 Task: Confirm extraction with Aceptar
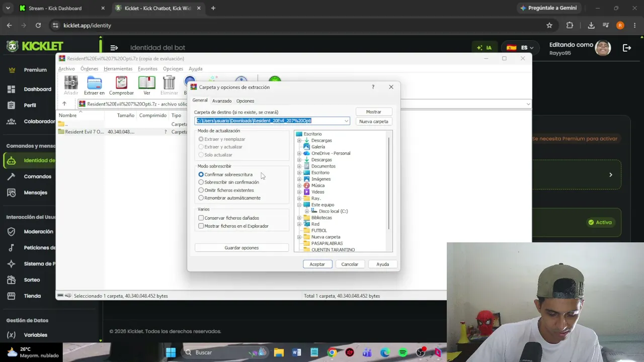click(317, 264)
